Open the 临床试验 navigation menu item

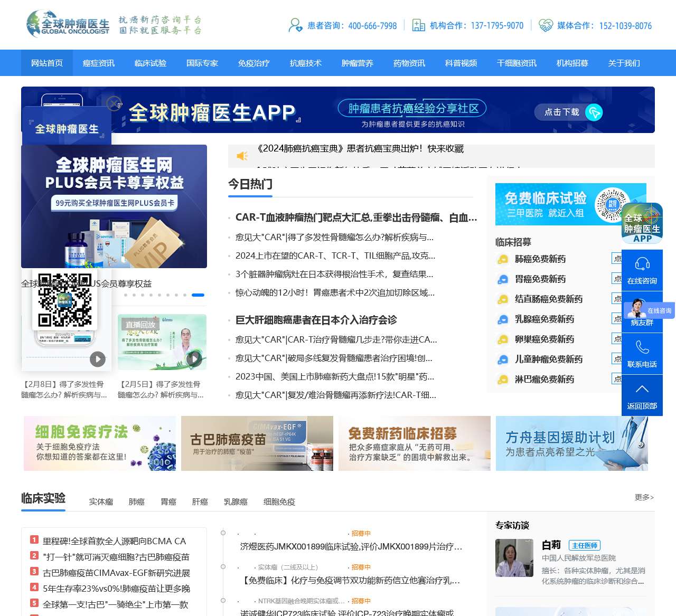(150, 63)
